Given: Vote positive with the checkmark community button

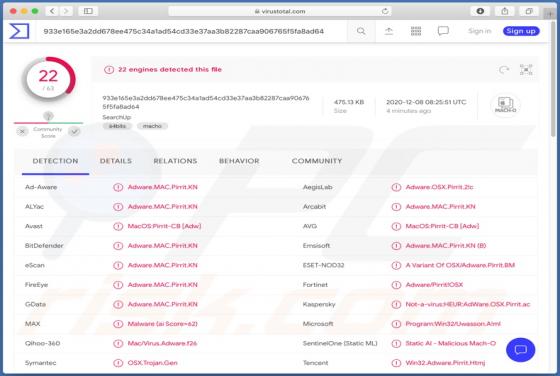Looking at the screenshot, I should (75, 132).
